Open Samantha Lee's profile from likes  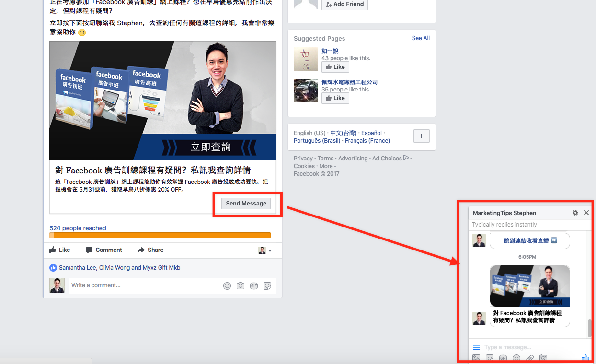78,268
